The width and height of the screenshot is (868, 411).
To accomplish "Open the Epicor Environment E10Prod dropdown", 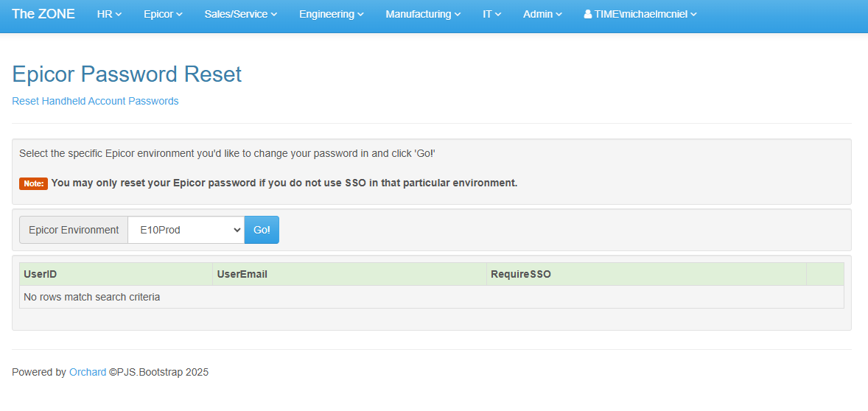I will 186,230.
